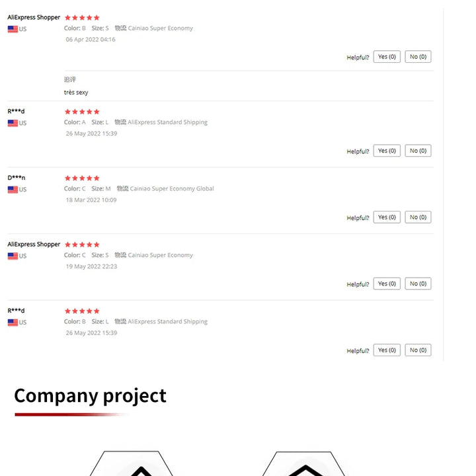Click reviewer name D***n
The width and height of the screenshot is (476, 476).
tap(17, 178)
